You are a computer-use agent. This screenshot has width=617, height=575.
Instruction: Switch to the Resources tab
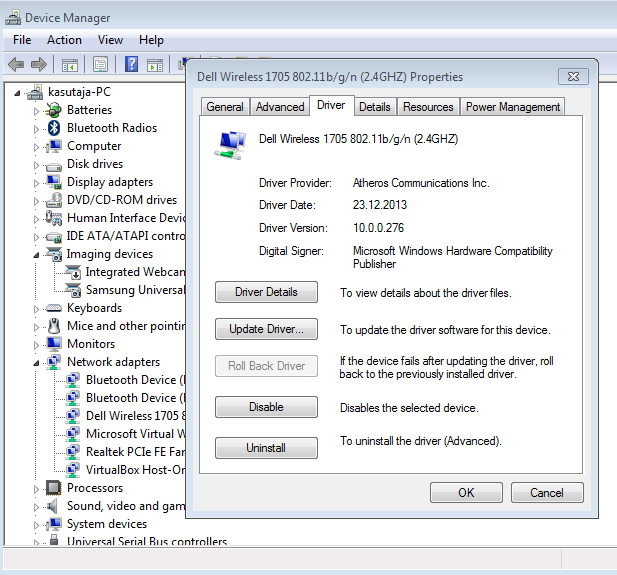tap(428, 107)
